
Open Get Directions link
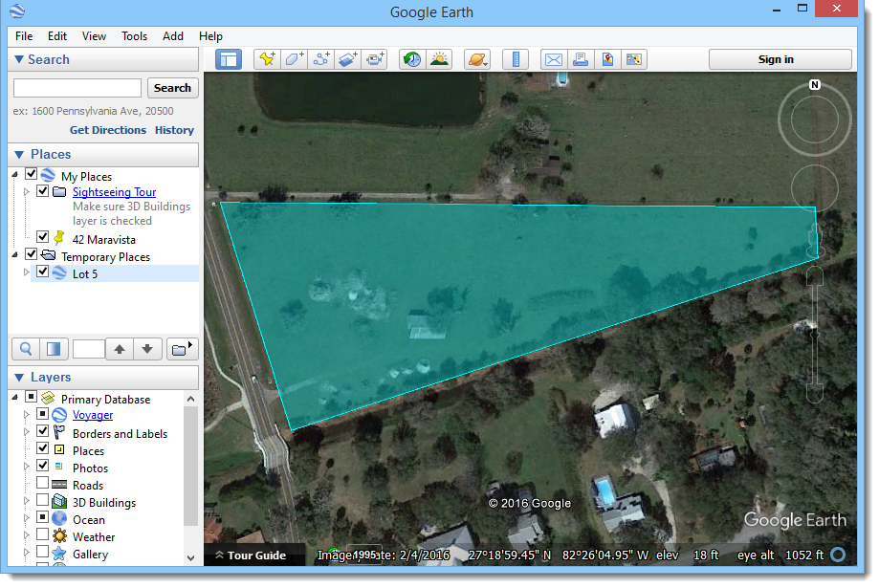point(108,130)
